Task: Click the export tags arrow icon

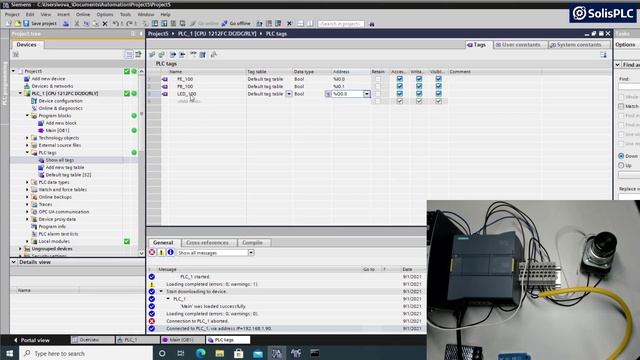Action: point(173,54)
